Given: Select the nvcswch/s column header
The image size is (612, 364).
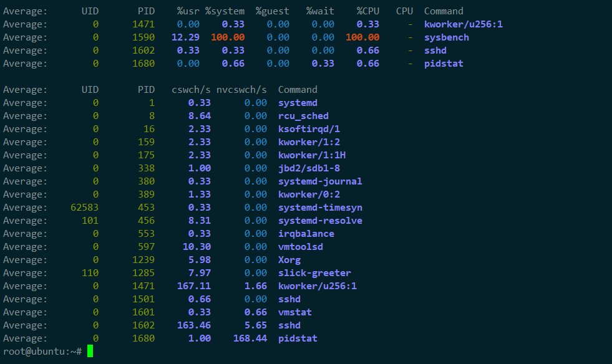Looking at the screenshot, I should coord(246,90).
